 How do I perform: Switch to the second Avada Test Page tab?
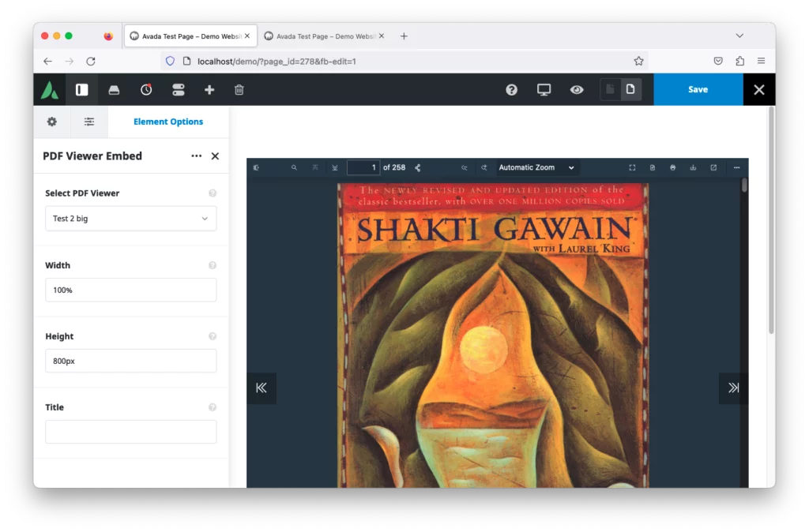coord(325,36)
